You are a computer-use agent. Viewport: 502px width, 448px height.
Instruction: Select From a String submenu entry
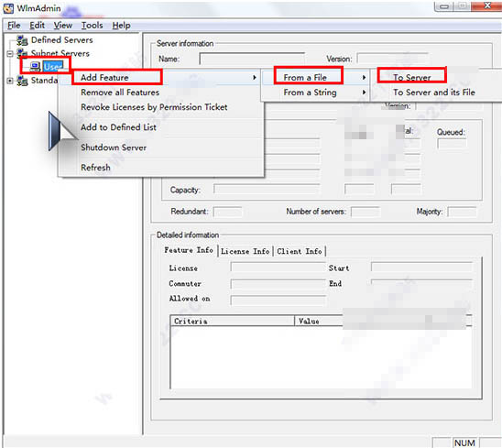pyautogui.click(x=310, y=93)
